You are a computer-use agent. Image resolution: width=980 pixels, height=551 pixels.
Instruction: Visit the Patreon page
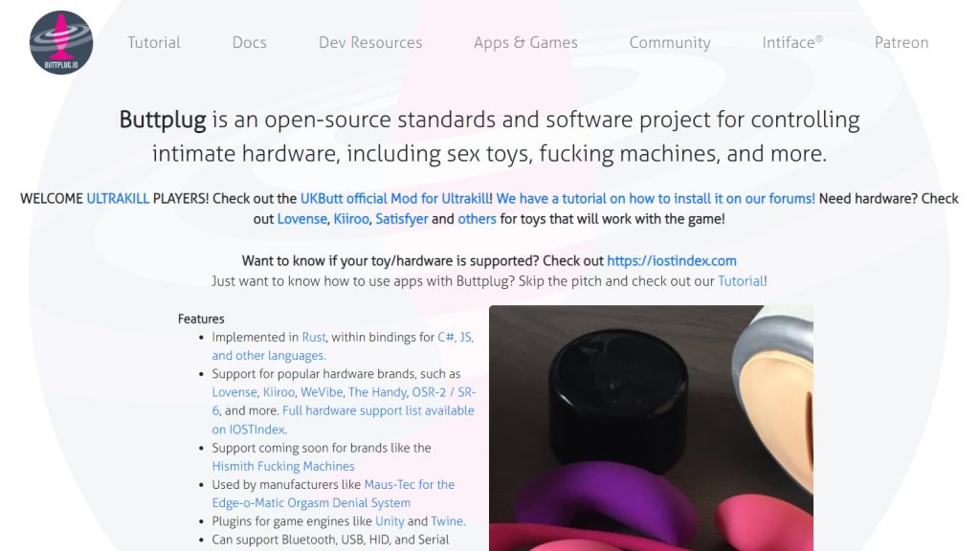901,42
